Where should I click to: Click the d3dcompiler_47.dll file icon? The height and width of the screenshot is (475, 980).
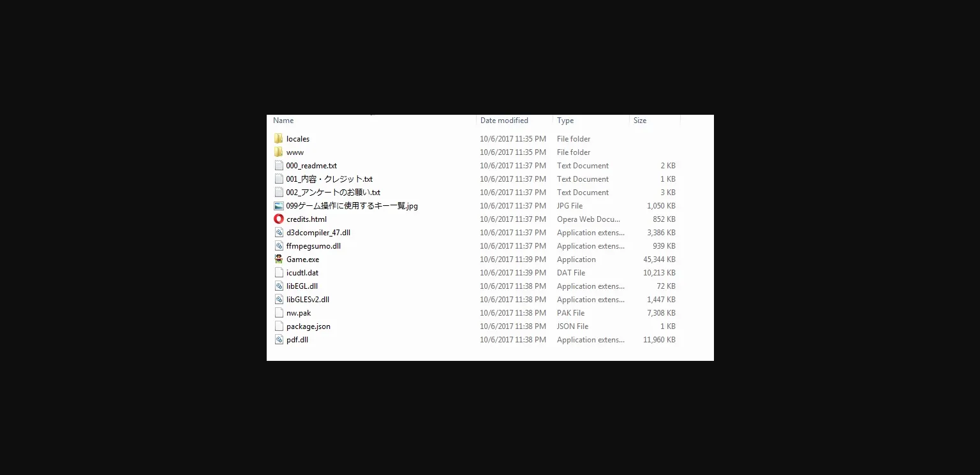(x=278, y=233)
